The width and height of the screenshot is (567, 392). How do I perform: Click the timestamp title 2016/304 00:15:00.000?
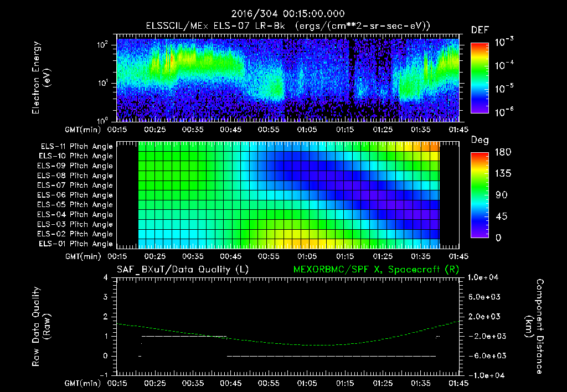point(288,14)
